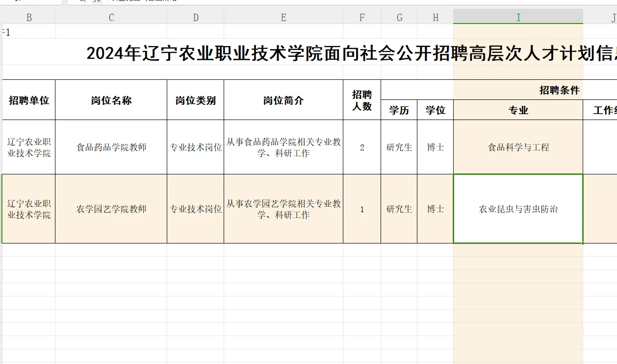Select the 招聘人数 header cell

[x=362, y=100]
